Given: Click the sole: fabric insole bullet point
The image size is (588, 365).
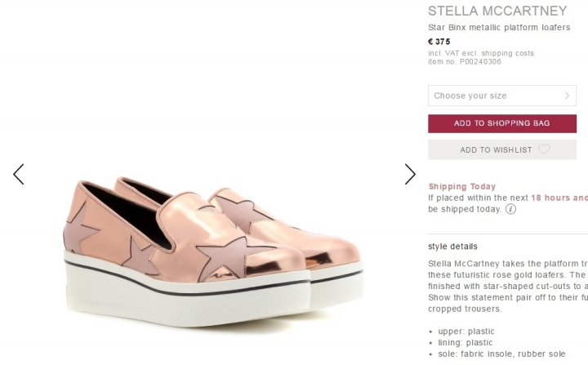Looking at the screenshot, I should [x=497, y=354].
